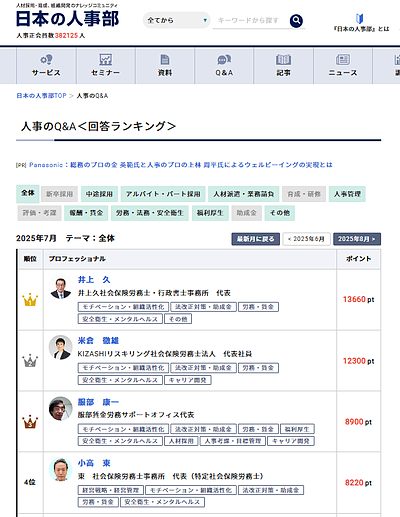Click the 人事正会員数 382125 人 counter
Screen dimensions: 400x517
click(51, 35)
